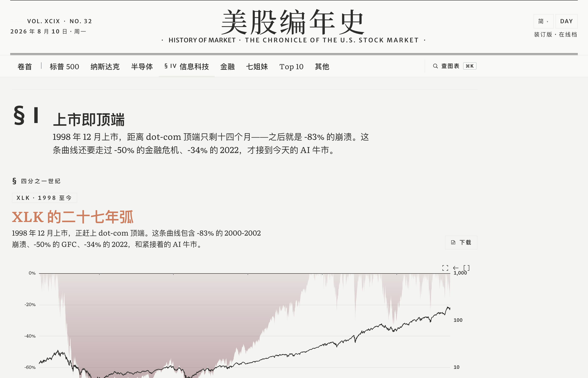Go to the 卷首 nav item
This screenshot has width=588, height=378.
pos(25,67)
